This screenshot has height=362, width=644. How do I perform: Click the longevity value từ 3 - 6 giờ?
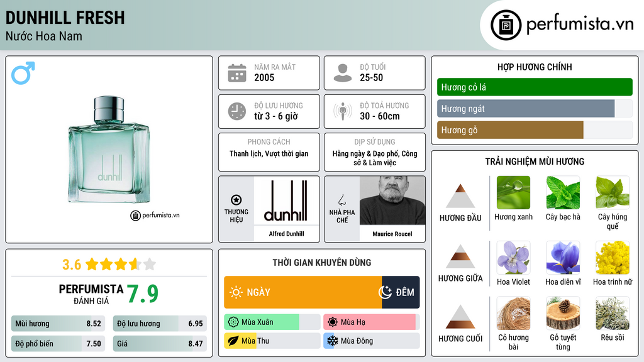tap(276, 116)
